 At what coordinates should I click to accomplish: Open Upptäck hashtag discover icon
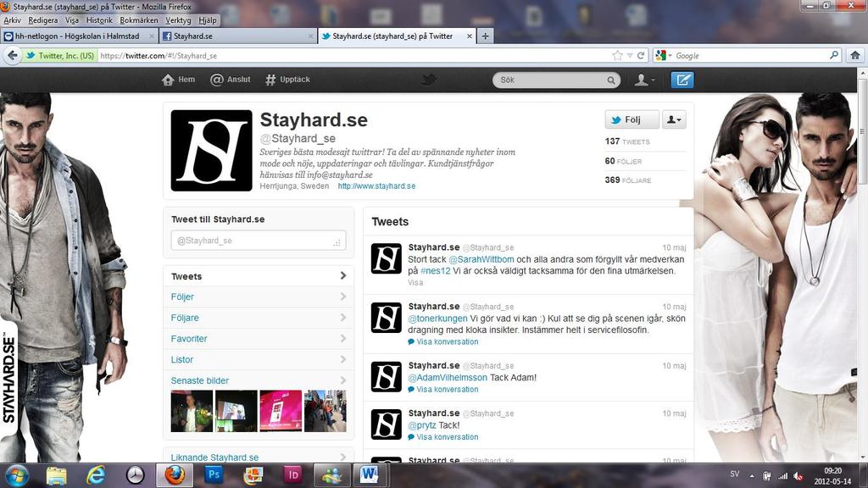pos(270,80)
